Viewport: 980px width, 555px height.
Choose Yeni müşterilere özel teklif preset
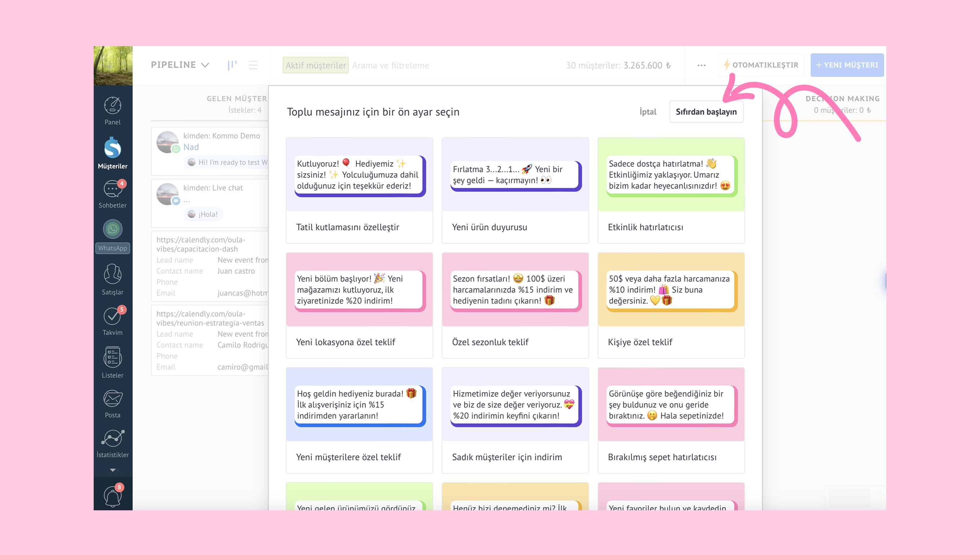pos(359,421)
